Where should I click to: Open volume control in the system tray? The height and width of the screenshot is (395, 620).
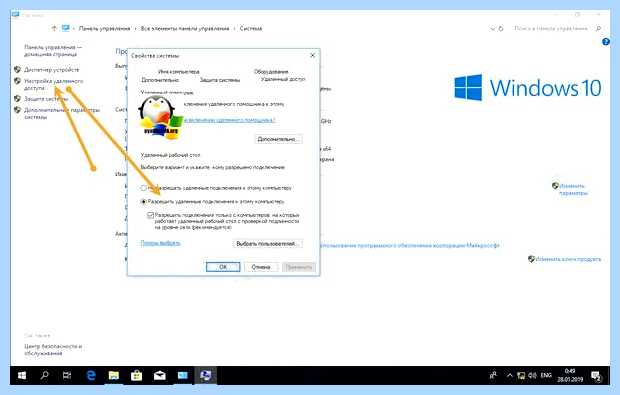pos(533,375)
